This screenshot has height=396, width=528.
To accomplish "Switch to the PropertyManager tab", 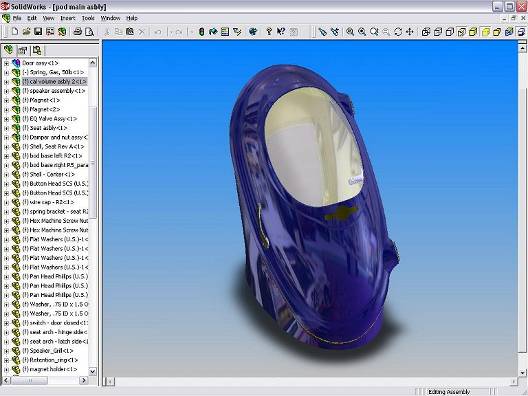I will [23, 51].
